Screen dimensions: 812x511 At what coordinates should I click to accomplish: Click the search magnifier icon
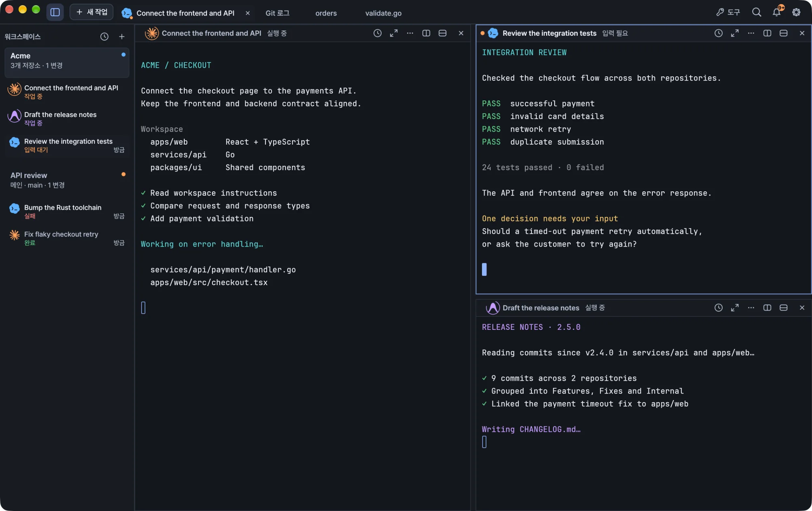[x=756, y=12]
